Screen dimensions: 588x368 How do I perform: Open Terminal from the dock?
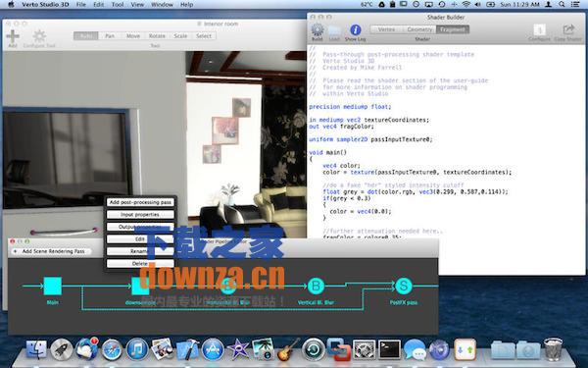point(389,349)
